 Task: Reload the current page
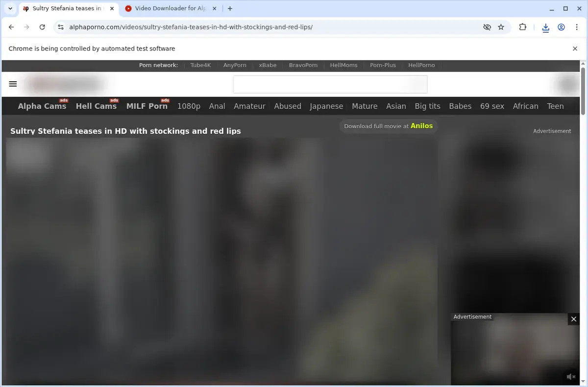pos(42,27)
